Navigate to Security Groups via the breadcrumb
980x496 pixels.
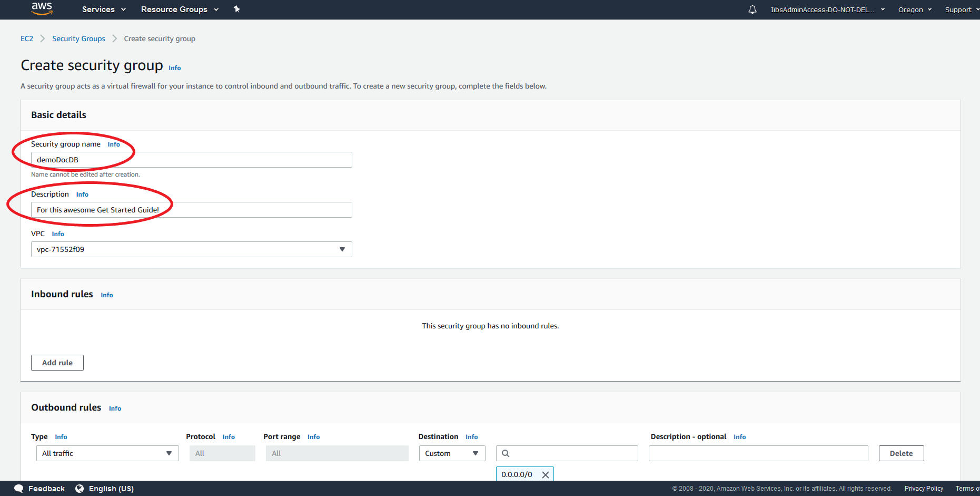pyautogui.click(x=78, y=38)
